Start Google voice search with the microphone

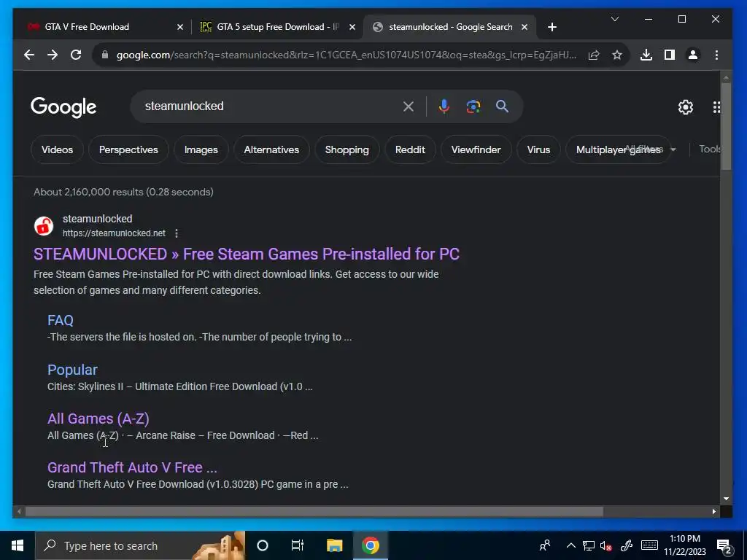tap(444, 106)
